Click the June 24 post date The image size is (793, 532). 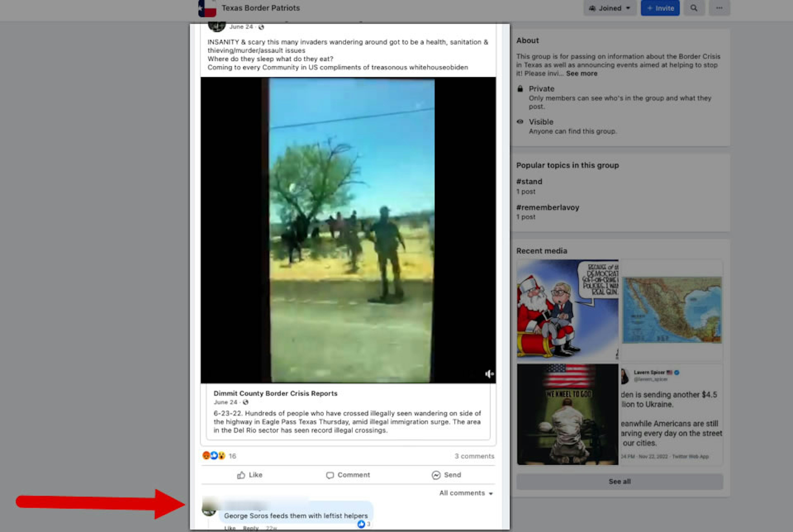click(x=241, y=27)
